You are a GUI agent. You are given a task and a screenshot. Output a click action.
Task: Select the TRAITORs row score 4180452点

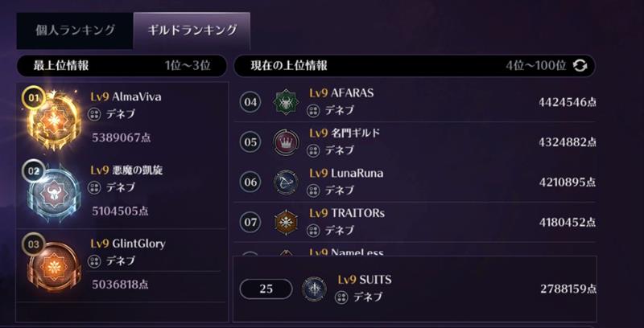pyautogui.click(x=568, y=223)
